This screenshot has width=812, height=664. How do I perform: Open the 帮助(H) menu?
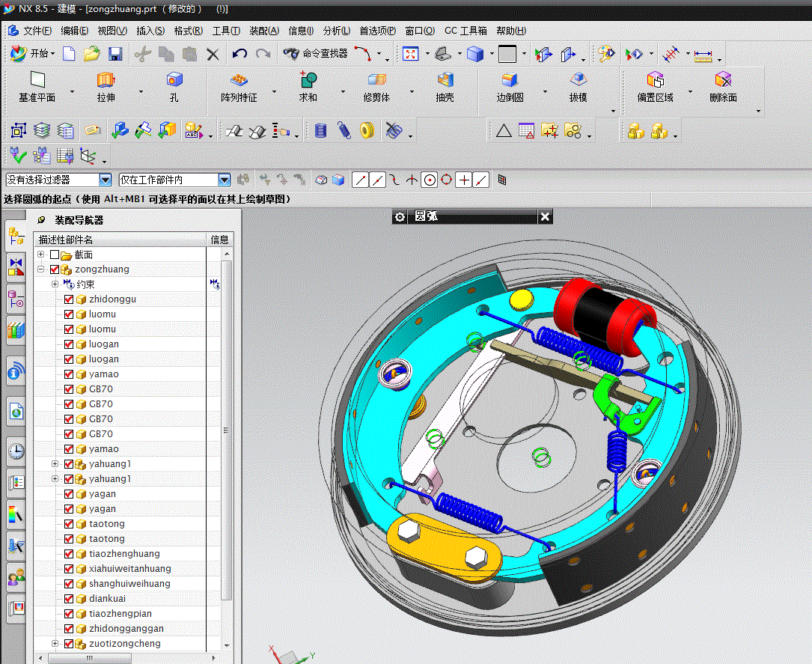click(x=511, y=31)
